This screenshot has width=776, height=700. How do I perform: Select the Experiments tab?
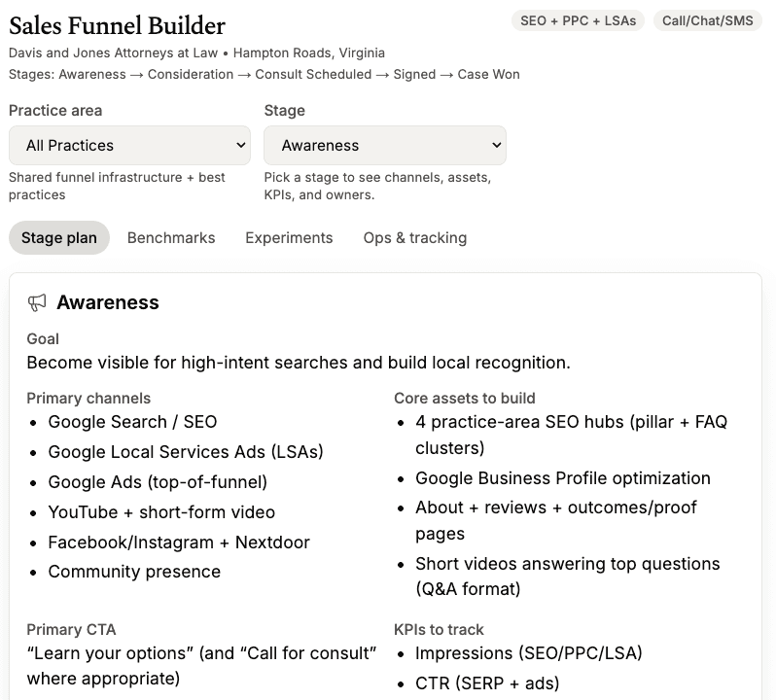pos(289,238)
